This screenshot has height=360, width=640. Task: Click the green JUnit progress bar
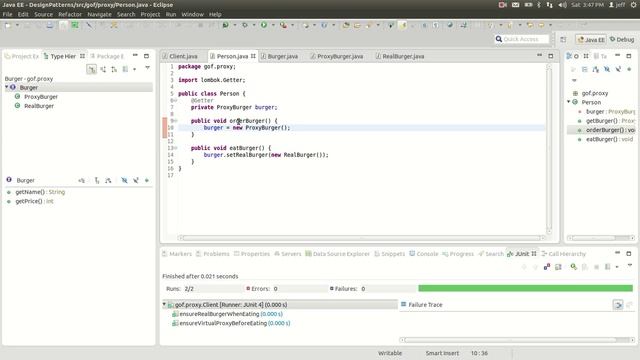pos(525,289)
